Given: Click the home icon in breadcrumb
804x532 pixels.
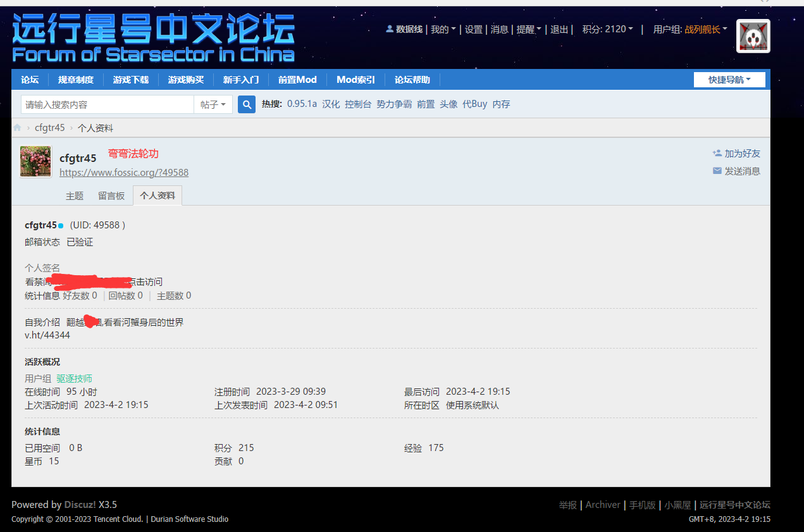Looking at the screenshot, I should click(18, 128).
